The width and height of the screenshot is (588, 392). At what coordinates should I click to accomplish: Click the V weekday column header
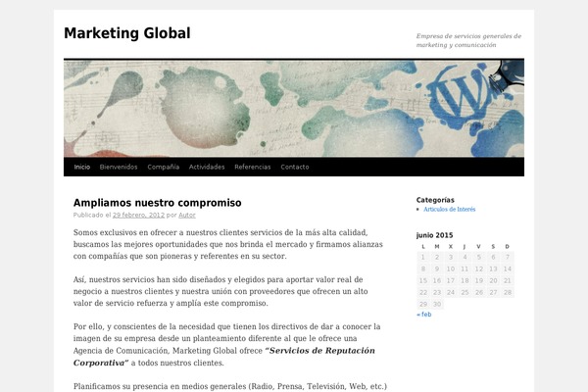[478, 246]
